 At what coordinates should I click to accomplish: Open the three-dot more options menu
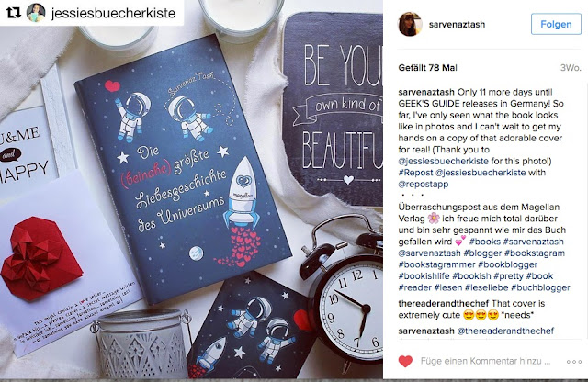click(573, 362)
